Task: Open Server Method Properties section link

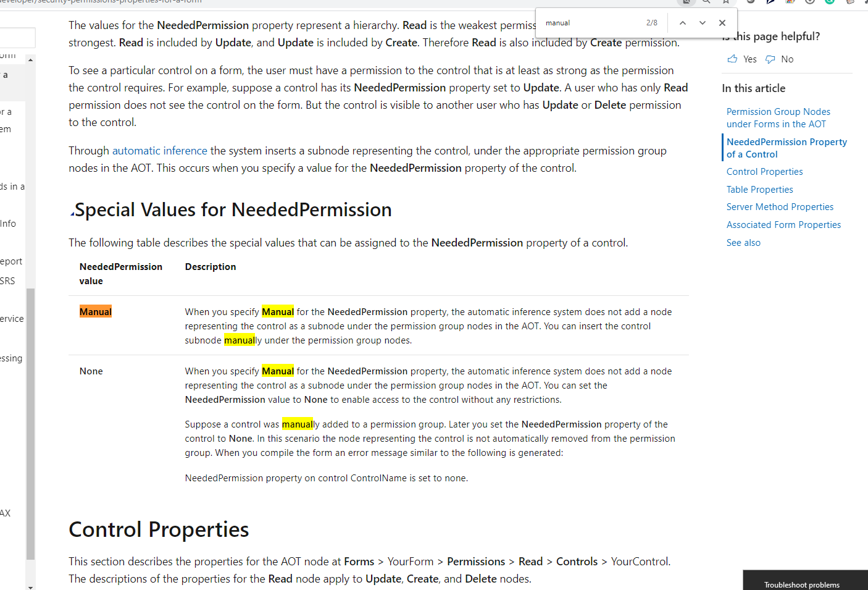Action: [780, 207]
